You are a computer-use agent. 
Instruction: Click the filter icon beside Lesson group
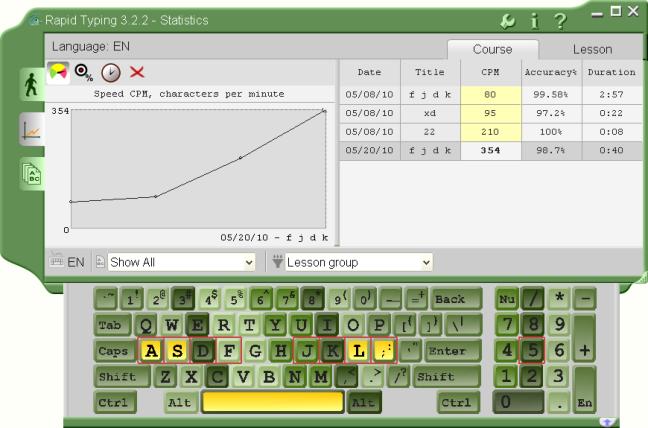point(277,262)
